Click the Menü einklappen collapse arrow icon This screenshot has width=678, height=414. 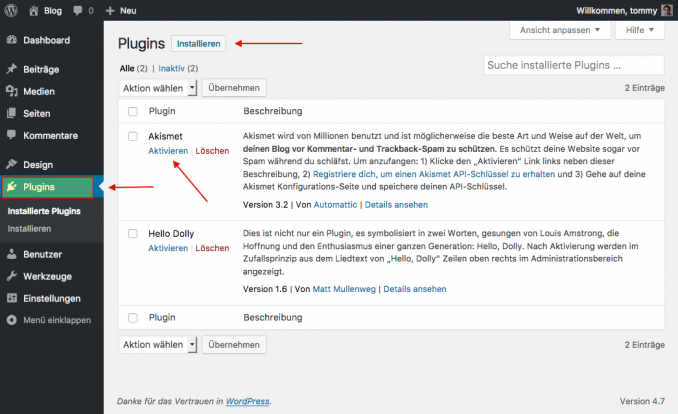[x=12, y=320]
